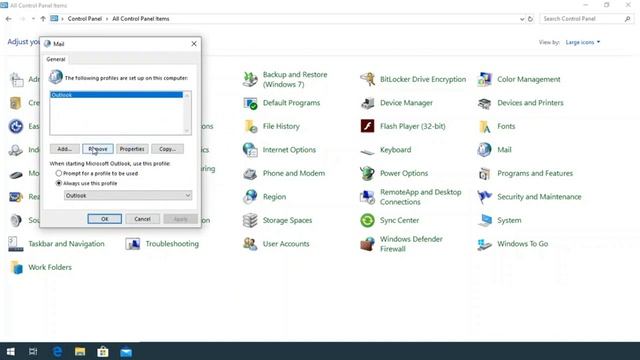
Task: Open the Mail app on taskbar
Action: (126, 351)
